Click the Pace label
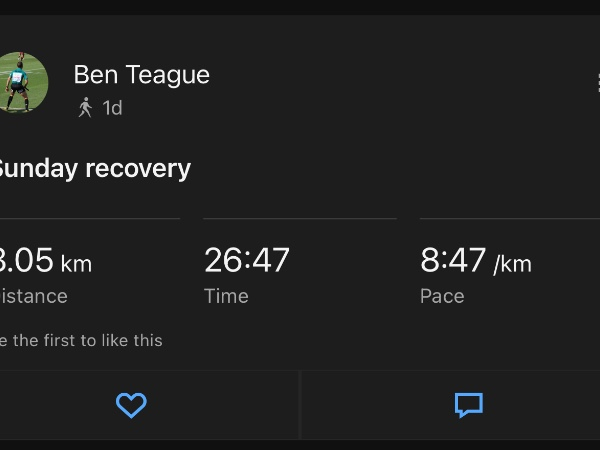Screen dimensions: 600x450 click(x=442, y=296)
